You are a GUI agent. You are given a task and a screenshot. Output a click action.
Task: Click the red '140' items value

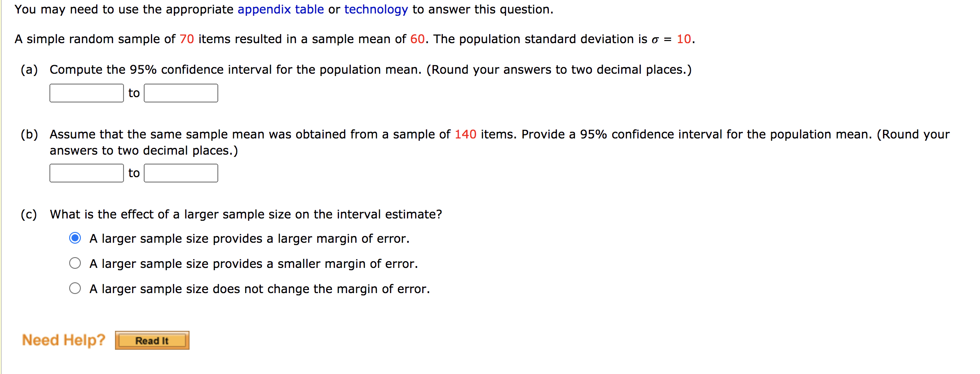tap(465, 134)
